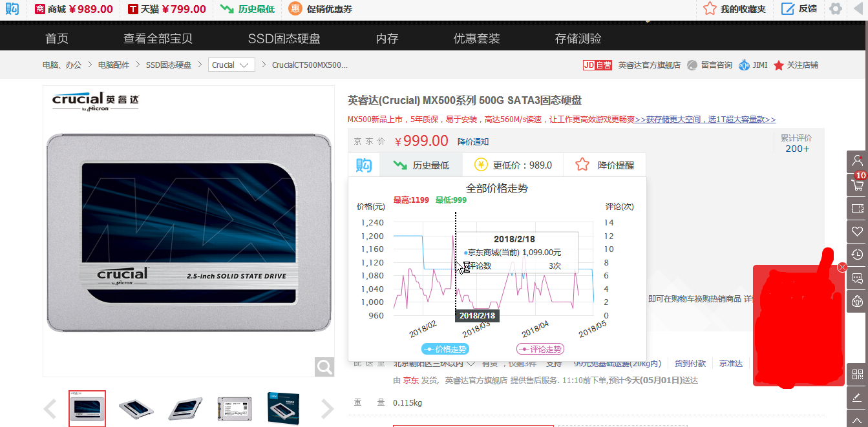Select the fourth back-label SSD thumbnail

click(x=235, y=409)
